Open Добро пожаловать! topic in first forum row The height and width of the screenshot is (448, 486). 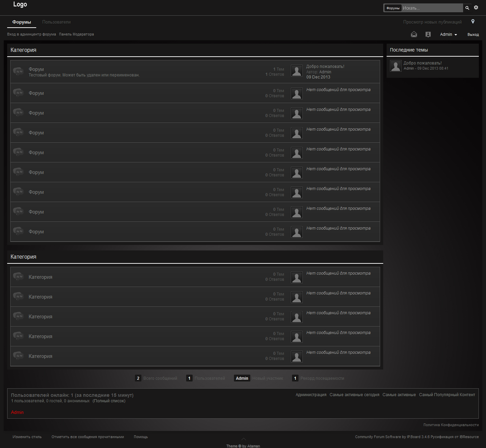tap(325, 67)
